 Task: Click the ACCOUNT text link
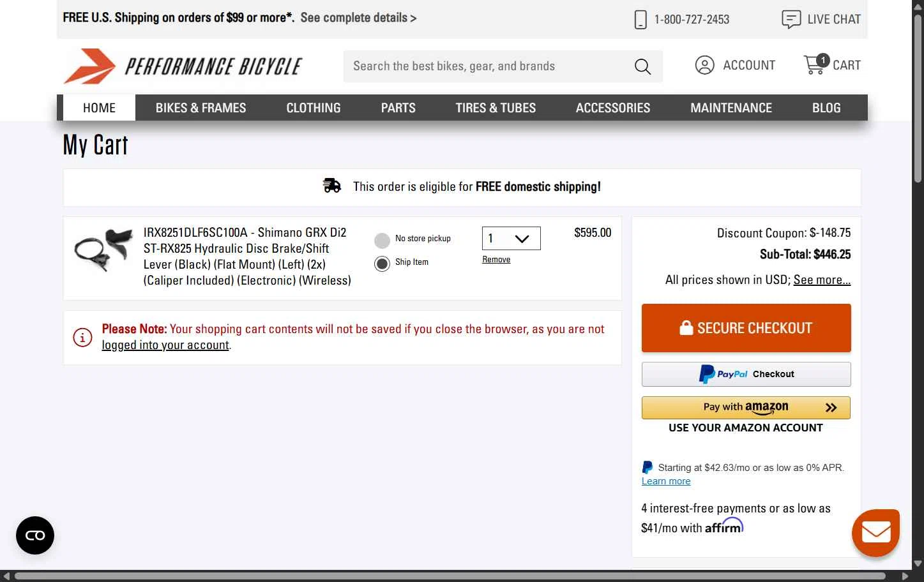pos(749,65)
